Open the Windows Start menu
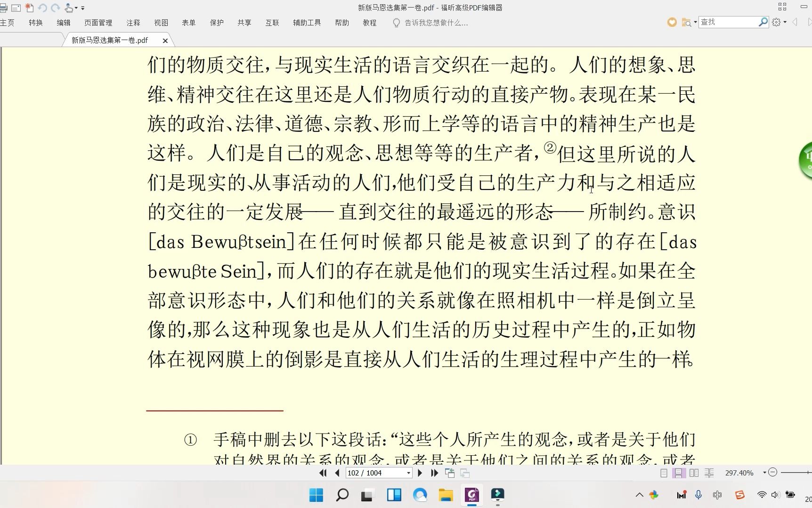This screenshot has width=812, height=508. point(316,495)
